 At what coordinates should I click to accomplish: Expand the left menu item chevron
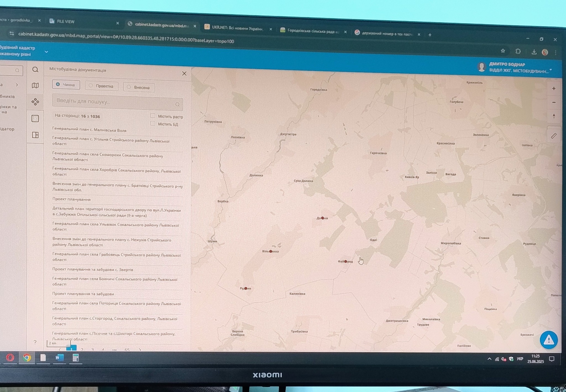(x=17, y=85)
